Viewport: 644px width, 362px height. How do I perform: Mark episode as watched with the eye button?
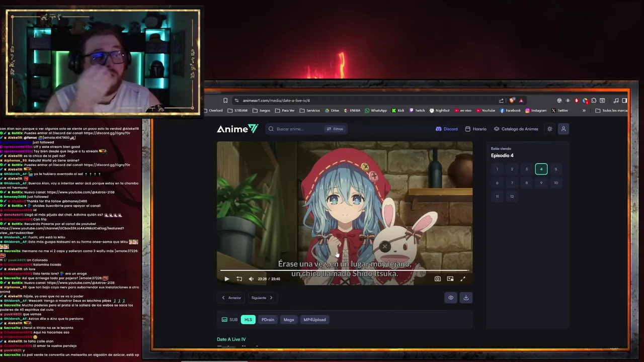point(451,298)
